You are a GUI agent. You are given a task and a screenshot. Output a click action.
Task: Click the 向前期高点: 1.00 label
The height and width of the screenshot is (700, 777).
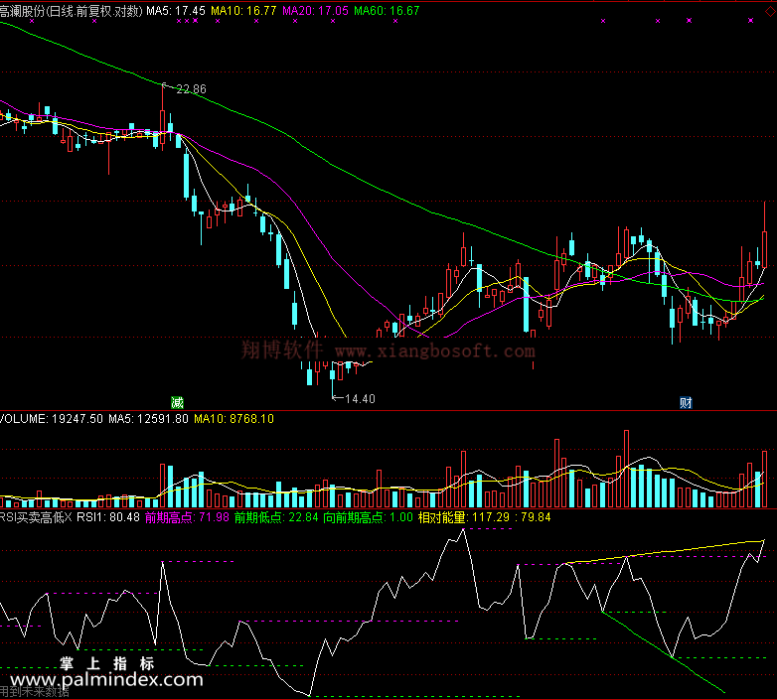click(x=369, y=517)
